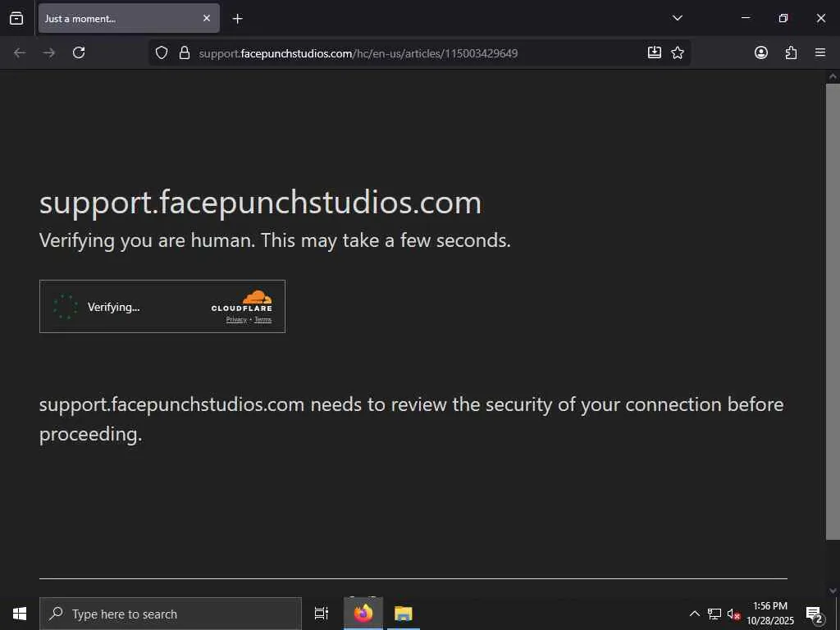This screenshot has height=630, width=840.
Task: Open the Firefox application hamburger menu
Action: click(x=819, y=52)
